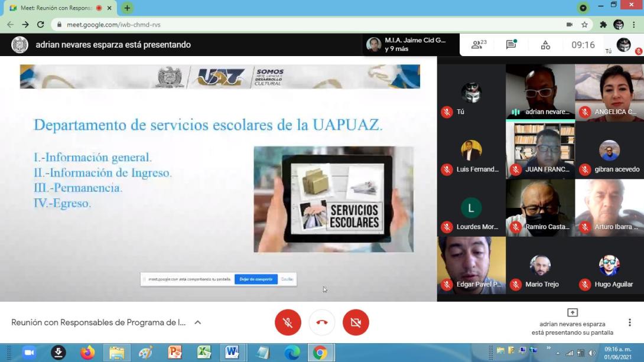
Task: Expand meeting details chevron beside meeting name
Action: (198, 322)
